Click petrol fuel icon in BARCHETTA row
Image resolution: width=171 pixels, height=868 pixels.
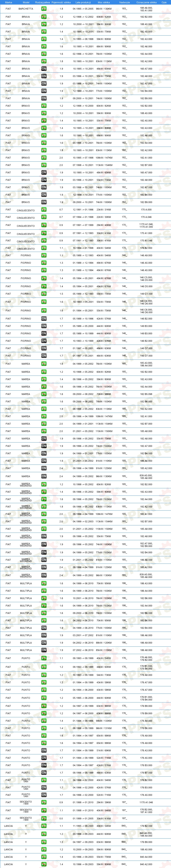44,9
